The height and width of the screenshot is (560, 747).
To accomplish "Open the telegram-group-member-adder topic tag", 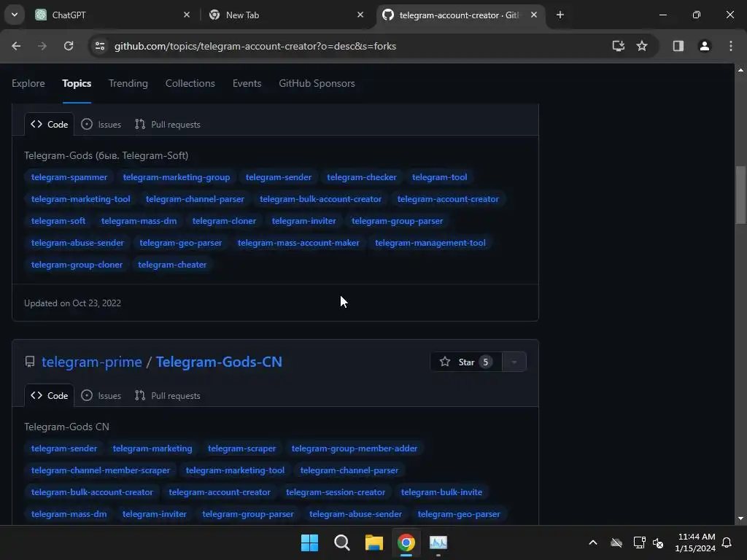I will pyautogui.click(x=354, y=448).
